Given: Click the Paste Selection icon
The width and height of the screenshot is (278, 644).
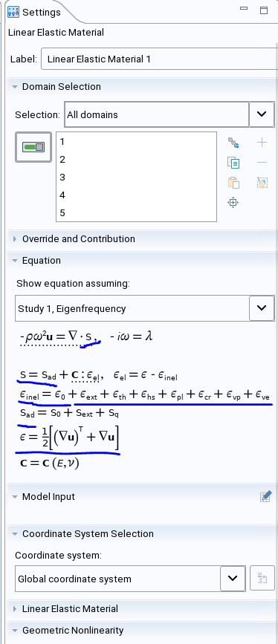Looking at the screenshot, I should tap(233, 183).
